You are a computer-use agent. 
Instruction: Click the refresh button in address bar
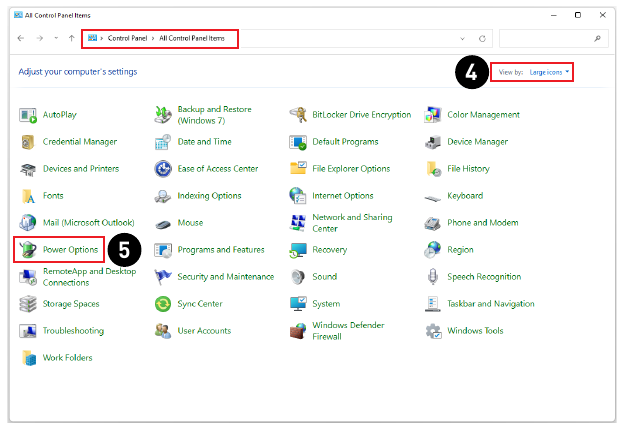[x=482, y=39]
